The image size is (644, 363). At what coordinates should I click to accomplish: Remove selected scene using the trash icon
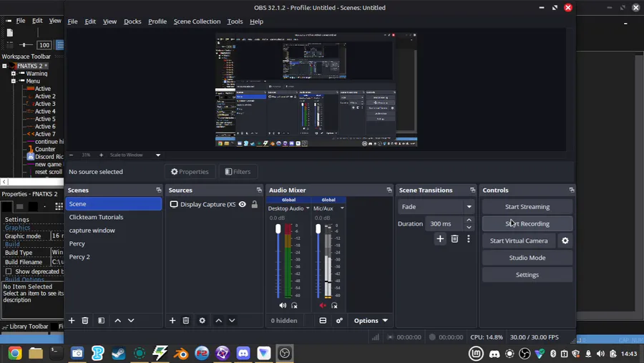click(x=85, y=320)
